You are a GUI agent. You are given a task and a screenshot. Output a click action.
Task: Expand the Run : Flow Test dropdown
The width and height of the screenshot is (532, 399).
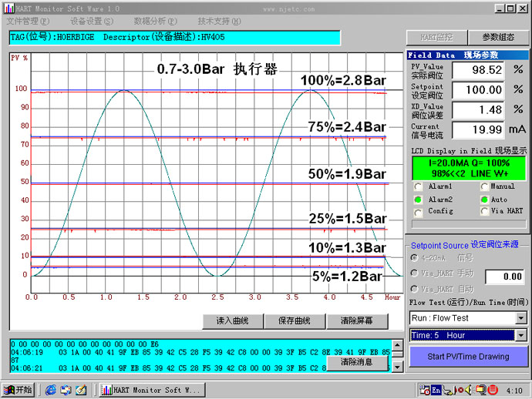point(520,318)
